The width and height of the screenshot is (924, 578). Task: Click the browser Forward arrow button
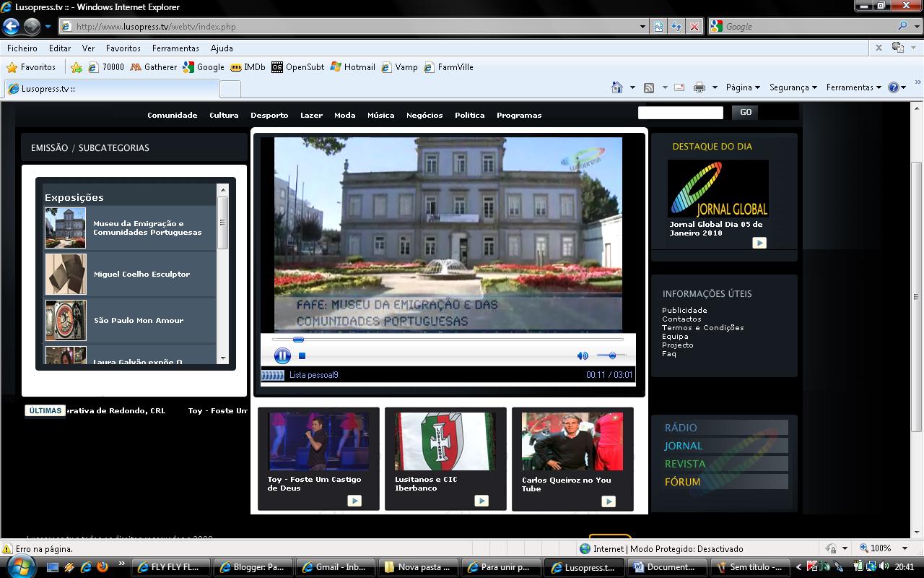click(x=32, y=27)
